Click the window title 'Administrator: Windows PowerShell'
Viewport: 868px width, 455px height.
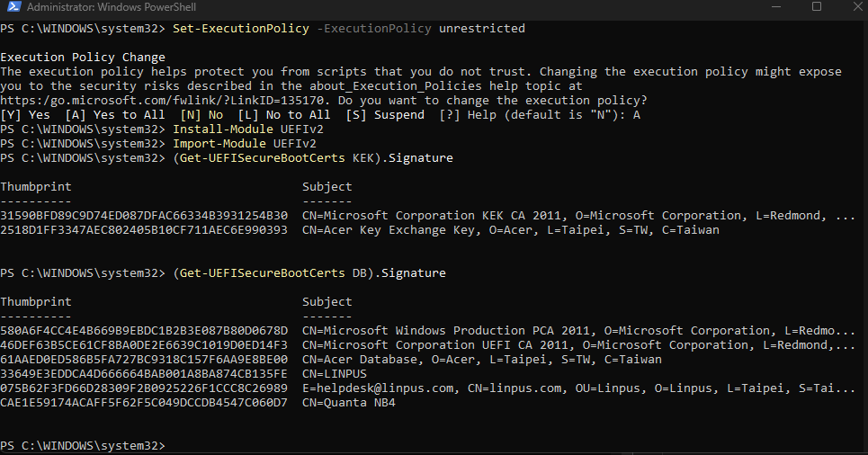(112, 7)
